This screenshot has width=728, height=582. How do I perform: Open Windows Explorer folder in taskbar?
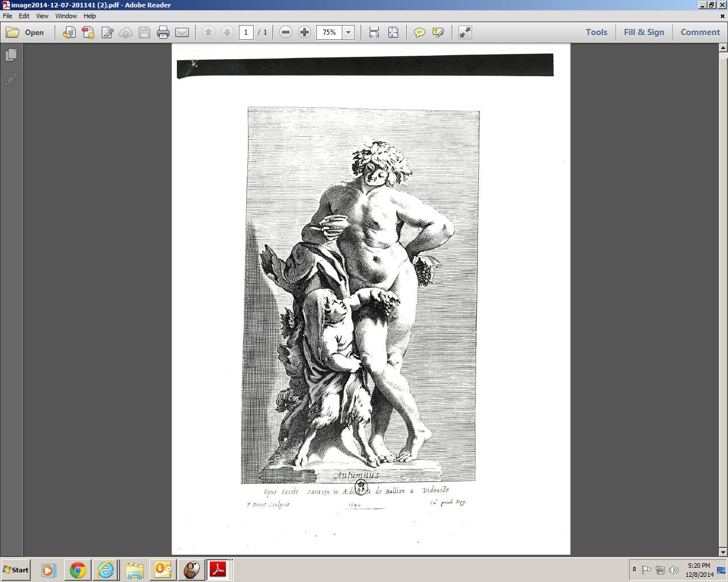pos(134,569)
